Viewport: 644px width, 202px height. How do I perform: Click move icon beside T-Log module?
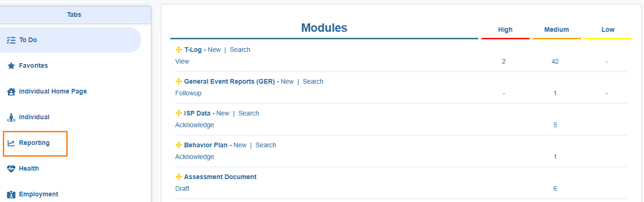(178, 50)
